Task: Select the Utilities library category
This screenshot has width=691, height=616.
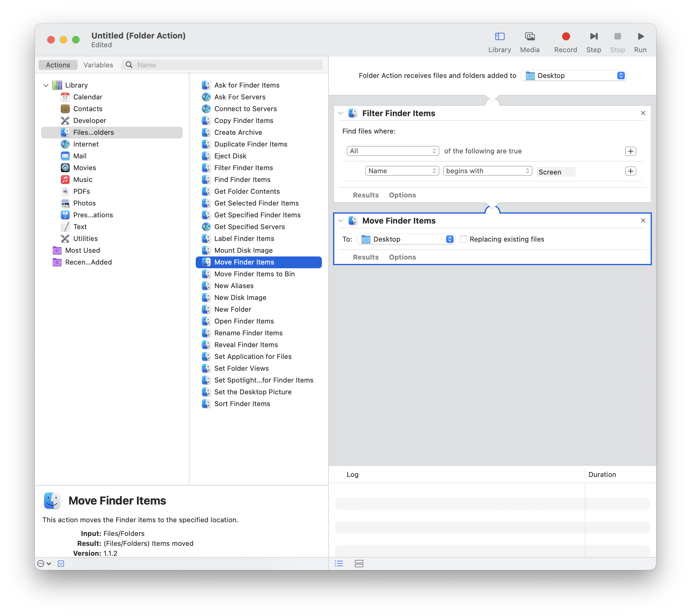Action: [x=85, y=239]
